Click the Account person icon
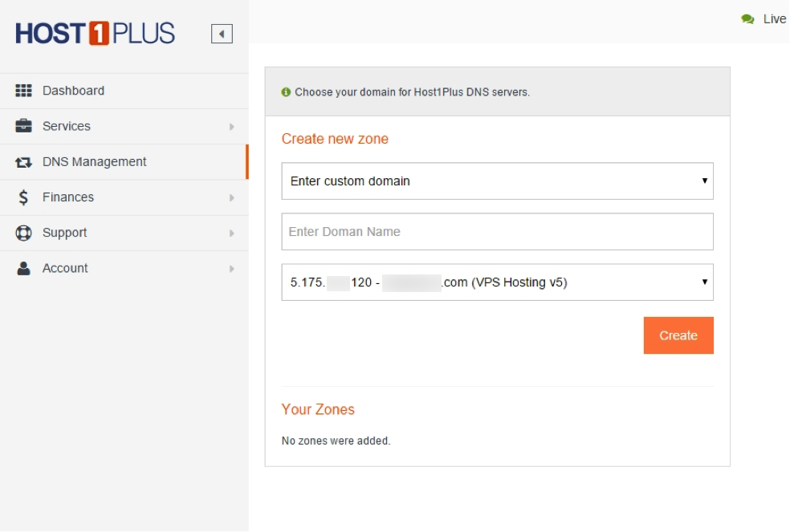This screenshot has width=790, height=532. pyautogui.click(x=23, y=268)
